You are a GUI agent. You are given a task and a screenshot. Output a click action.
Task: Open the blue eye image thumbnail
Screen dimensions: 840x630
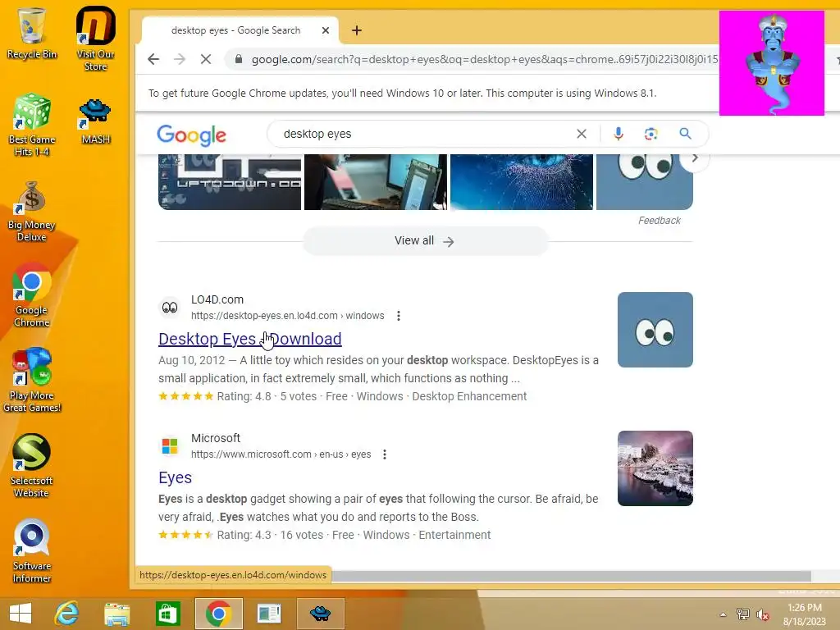pyautogui.click(x=521, y=182)
